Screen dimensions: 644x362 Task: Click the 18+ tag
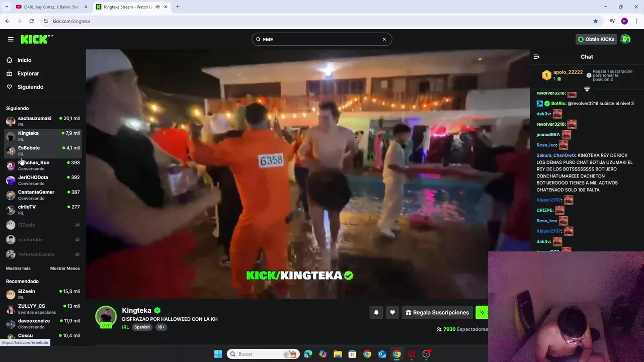pos(161,327)
